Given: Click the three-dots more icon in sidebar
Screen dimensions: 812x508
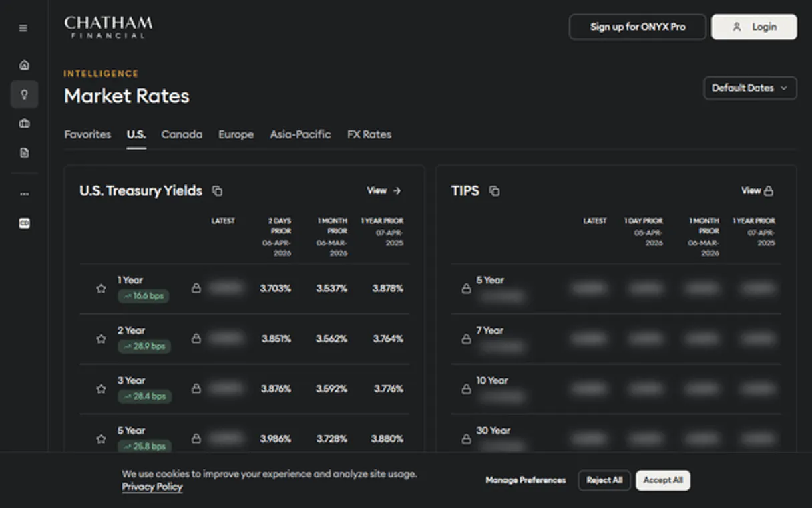Looking at the screenshot, I should point(24,194).
